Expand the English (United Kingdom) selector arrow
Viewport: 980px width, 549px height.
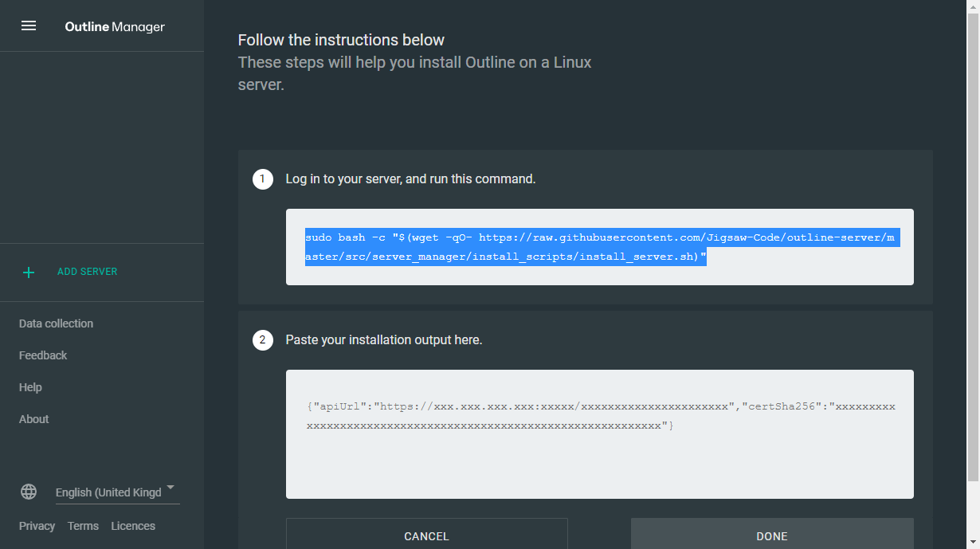[170, 488]
